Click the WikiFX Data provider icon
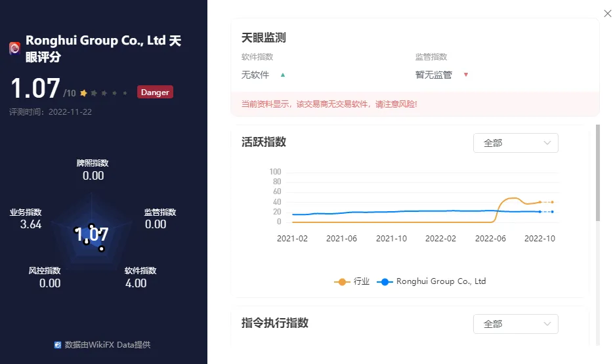 [x=58, y=345]
